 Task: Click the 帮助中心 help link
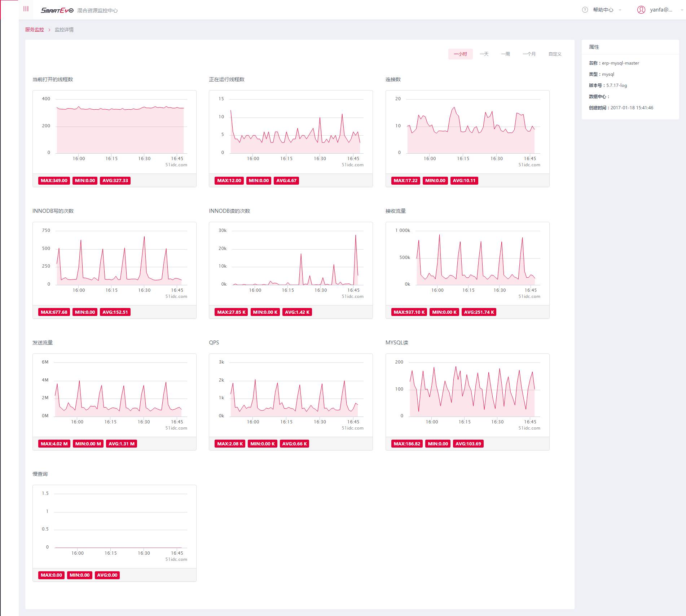point(603,10)
